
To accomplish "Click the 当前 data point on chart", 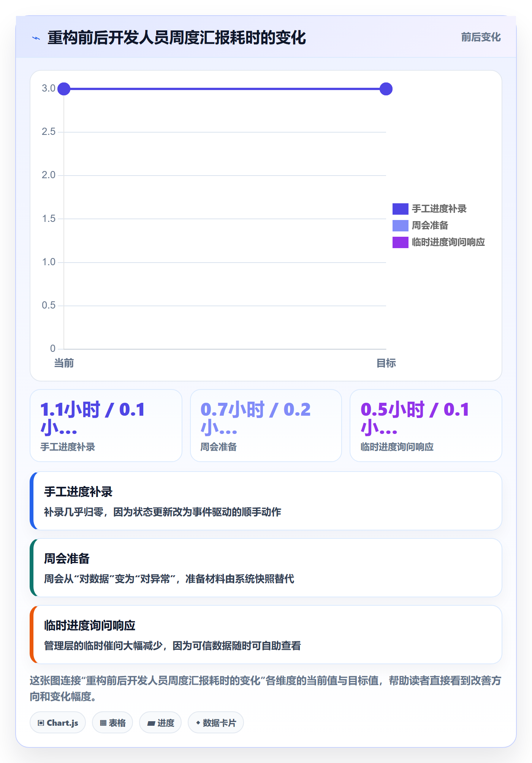I will [x=64, y=89].
